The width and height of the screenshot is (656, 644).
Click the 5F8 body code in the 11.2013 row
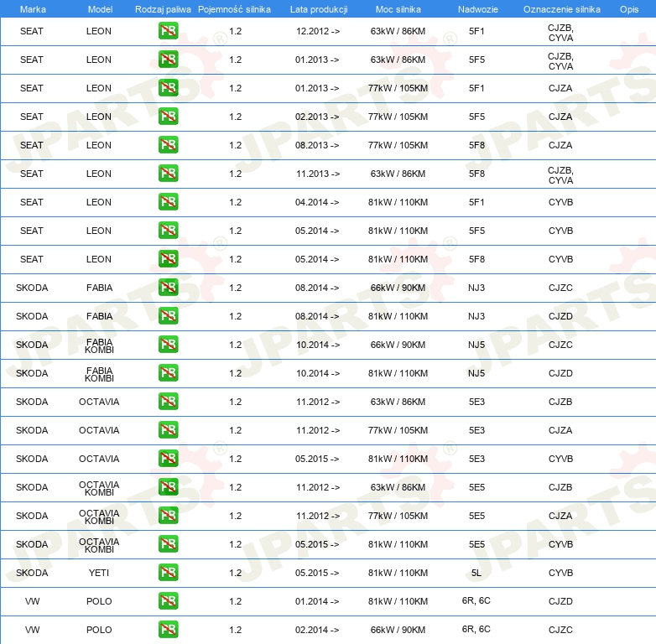(x=476, y=174)
